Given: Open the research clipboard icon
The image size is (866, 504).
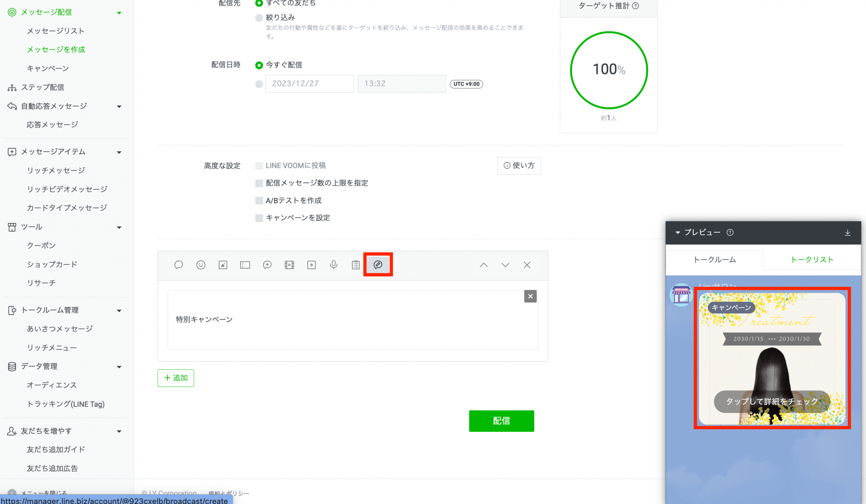Looking at the screenshot, I should click(x=355, y=265).
